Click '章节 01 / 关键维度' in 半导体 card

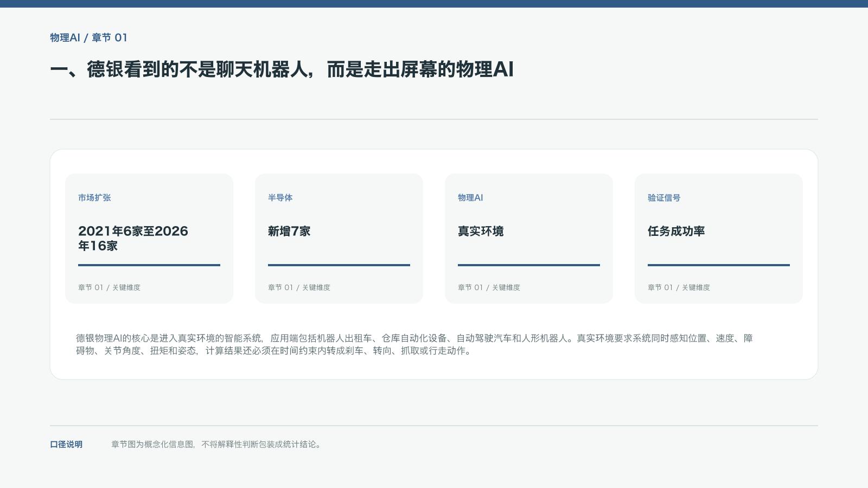tap(299, 287)
